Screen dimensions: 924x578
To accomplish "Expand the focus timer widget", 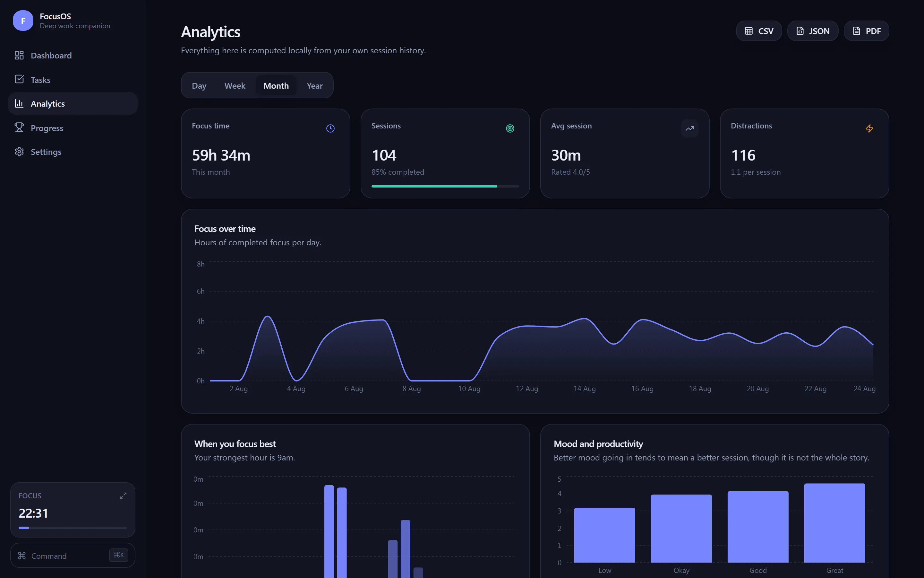I will [123, 496].
